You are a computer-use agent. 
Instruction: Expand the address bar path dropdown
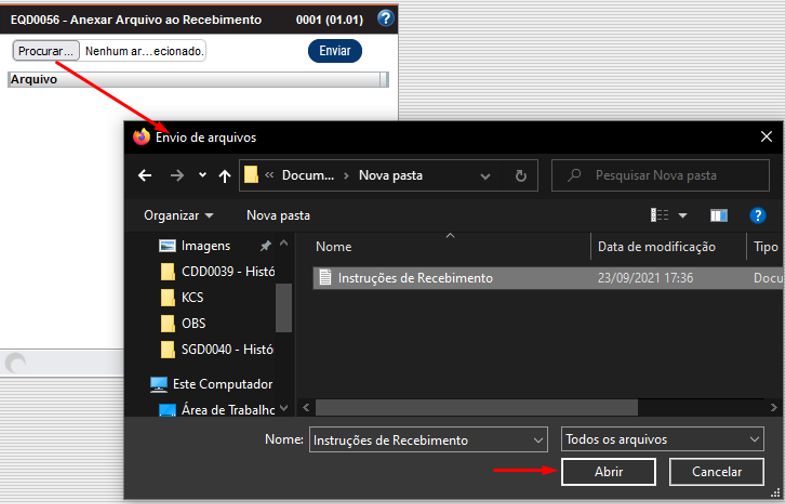click(x=485, y=175)
